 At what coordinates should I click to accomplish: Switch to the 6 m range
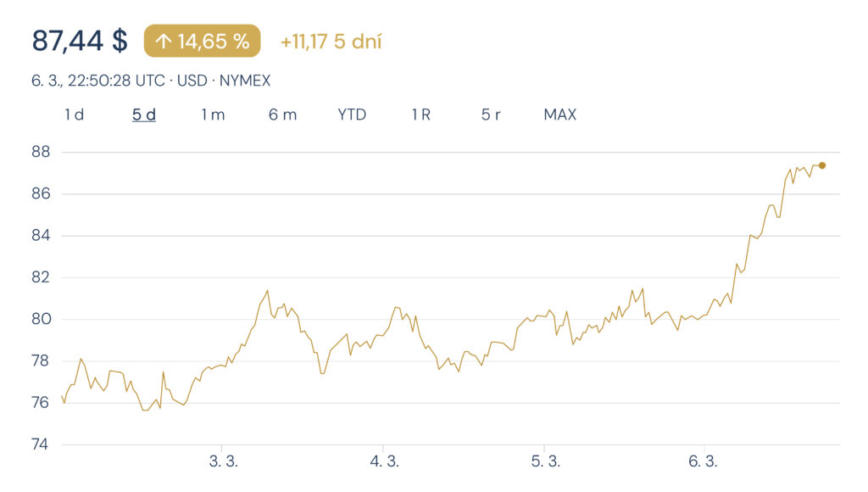coord(283,115)
